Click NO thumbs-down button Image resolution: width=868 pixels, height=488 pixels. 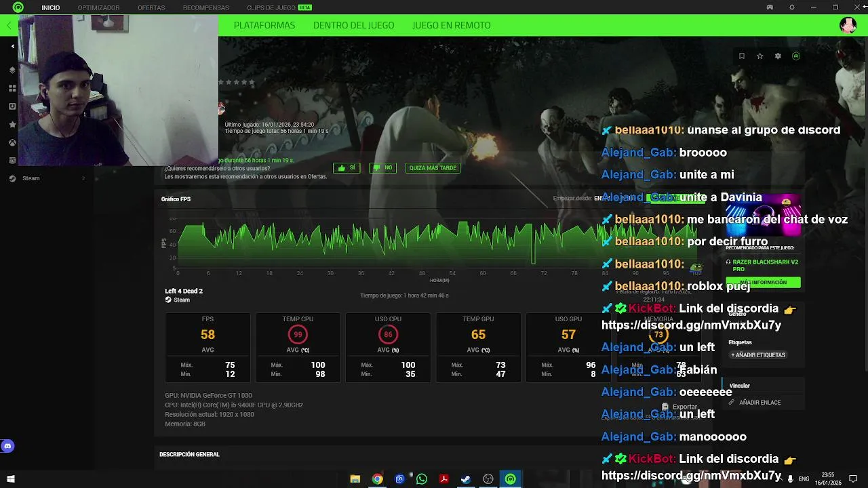tap(382, 167)
